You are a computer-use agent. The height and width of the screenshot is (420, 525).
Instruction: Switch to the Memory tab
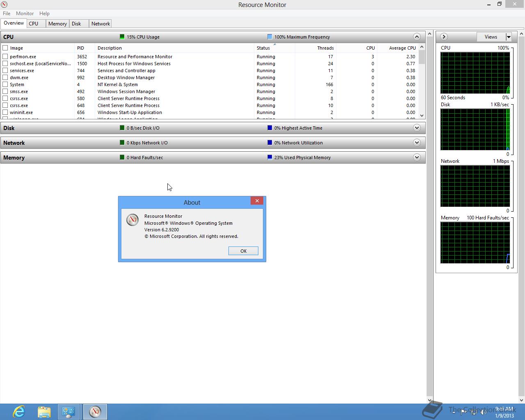pos(57,23)
